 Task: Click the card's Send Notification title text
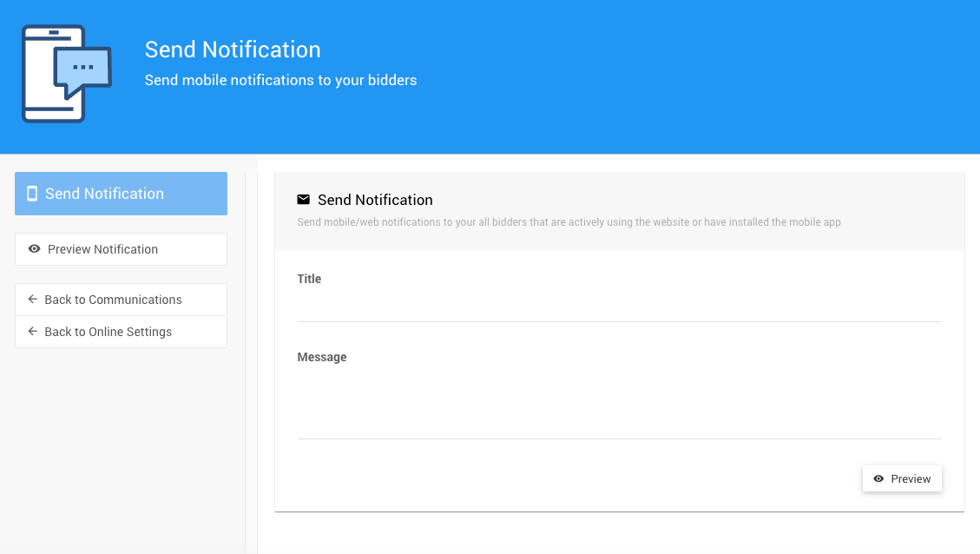[375, 200]
